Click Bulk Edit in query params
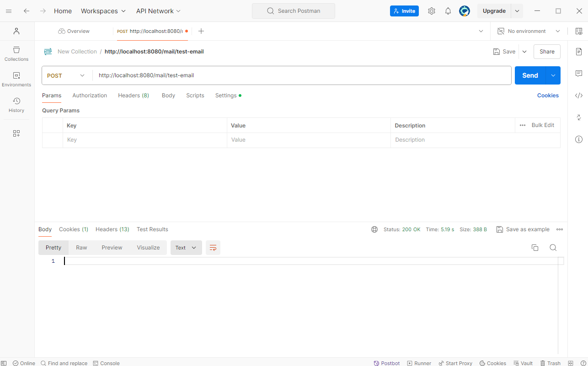 543,125
